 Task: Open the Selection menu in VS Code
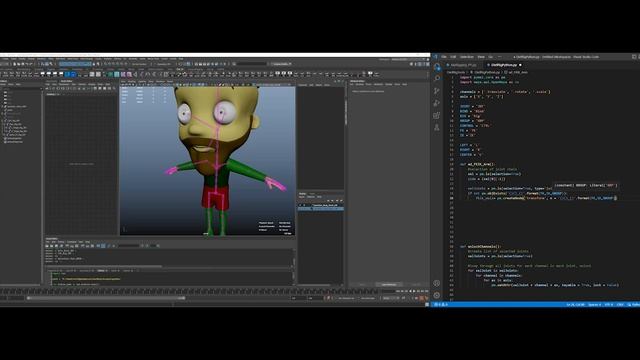467,57
